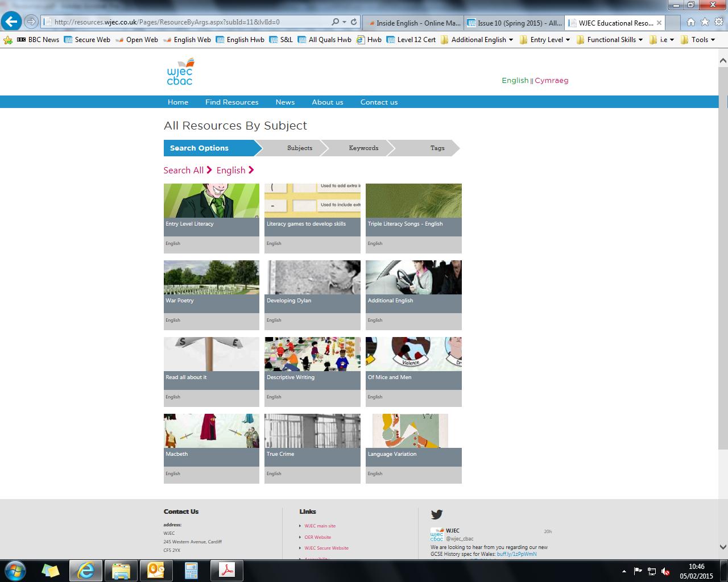Open the address bar dropdown arrow

pyautogui.click(x=344, y=22)
